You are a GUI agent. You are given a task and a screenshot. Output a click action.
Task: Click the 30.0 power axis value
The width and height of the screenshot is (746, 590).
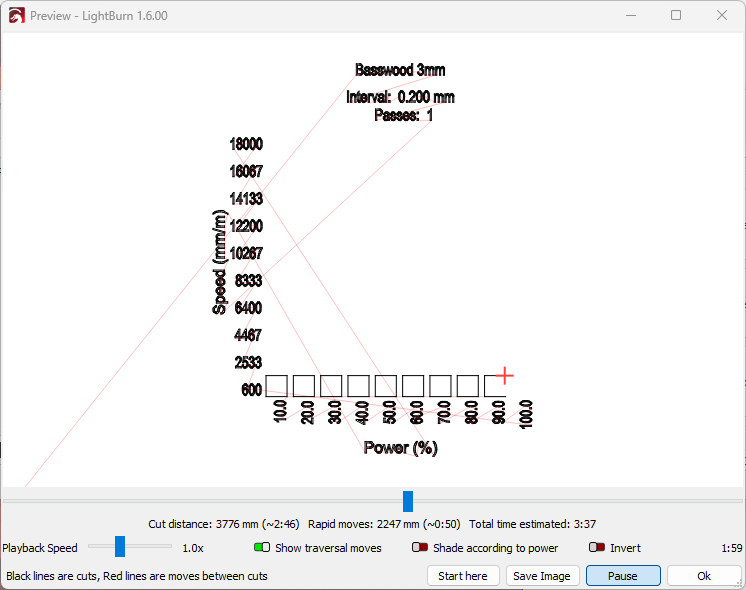point(335,411)
